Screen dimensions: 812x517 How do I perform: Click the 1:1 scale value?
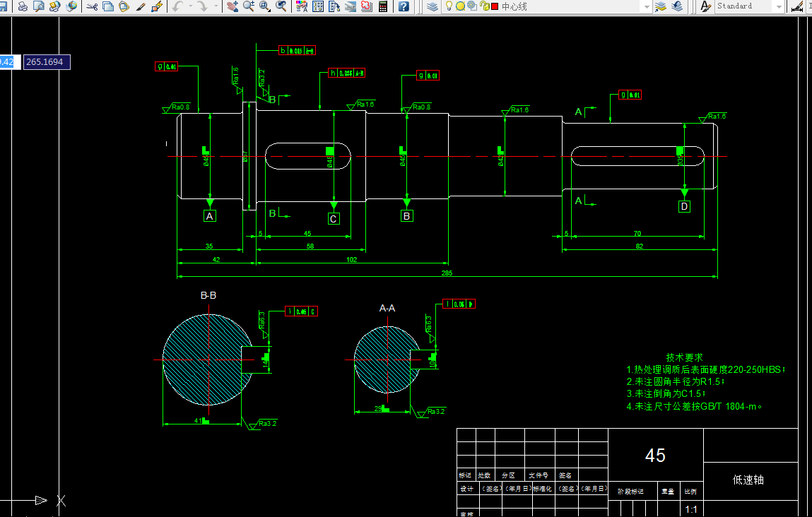point(691,509)
